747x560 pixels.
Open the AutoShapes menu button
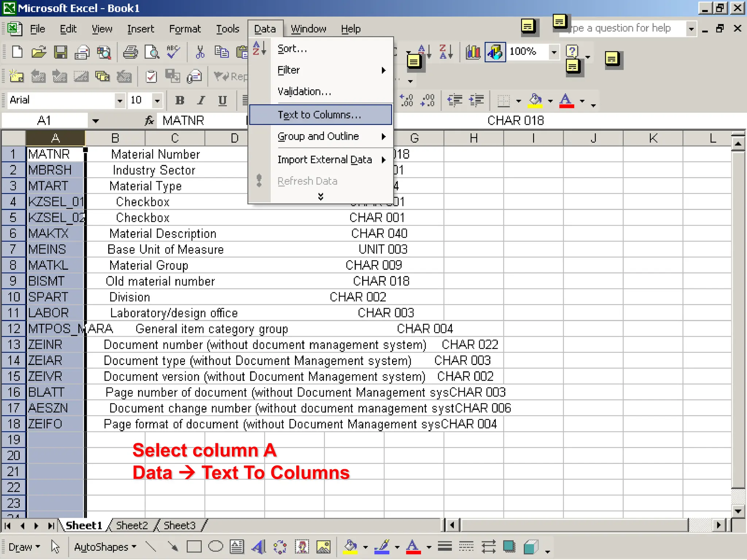[105, 547]
